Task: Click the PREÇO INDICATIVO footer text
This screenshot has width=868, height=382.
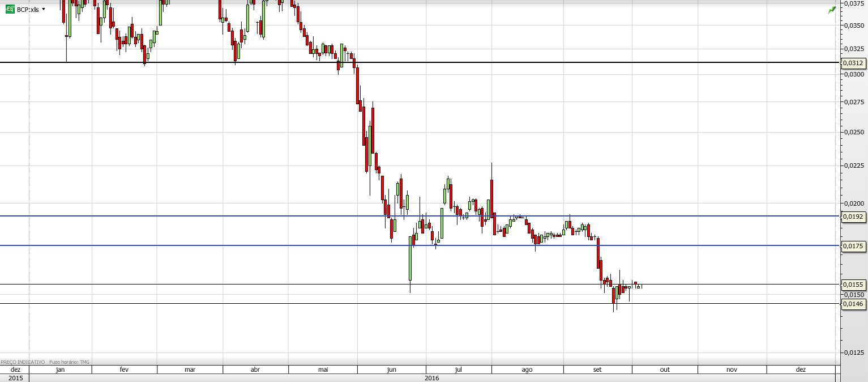Action: [23, 362]
